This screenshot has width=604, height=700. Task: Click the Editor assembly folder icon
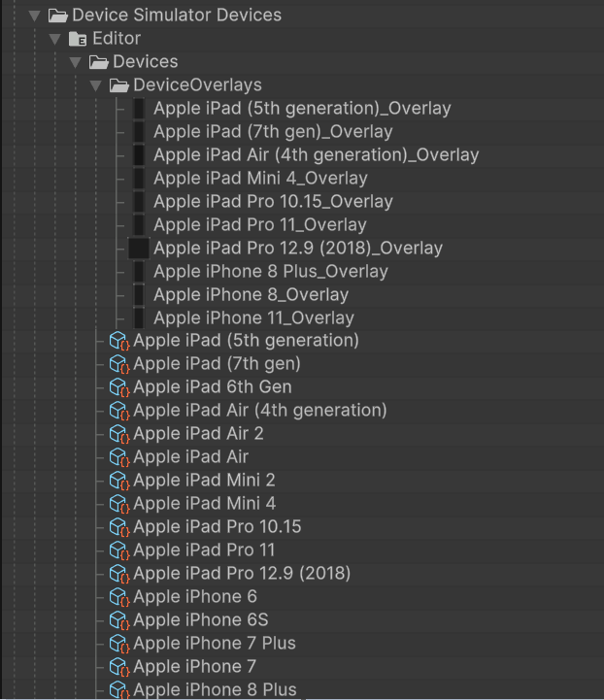[x=78, y=39]
